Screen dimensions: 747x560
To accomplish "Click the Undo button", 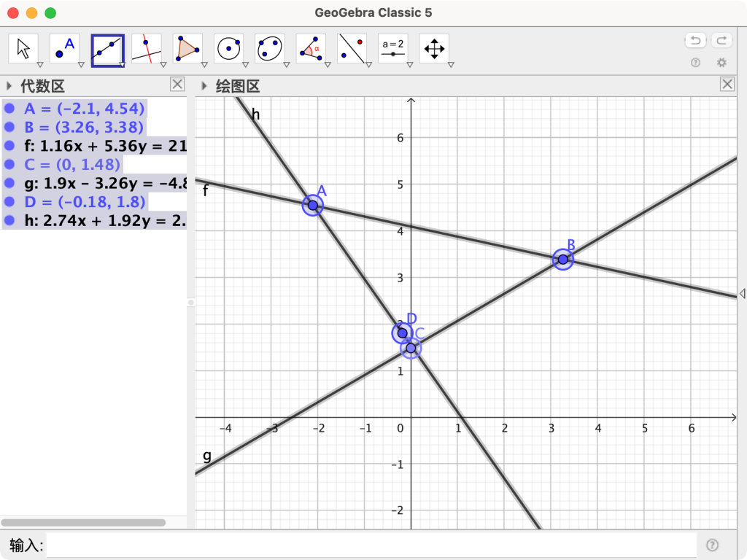I will [x=694, y=40].
